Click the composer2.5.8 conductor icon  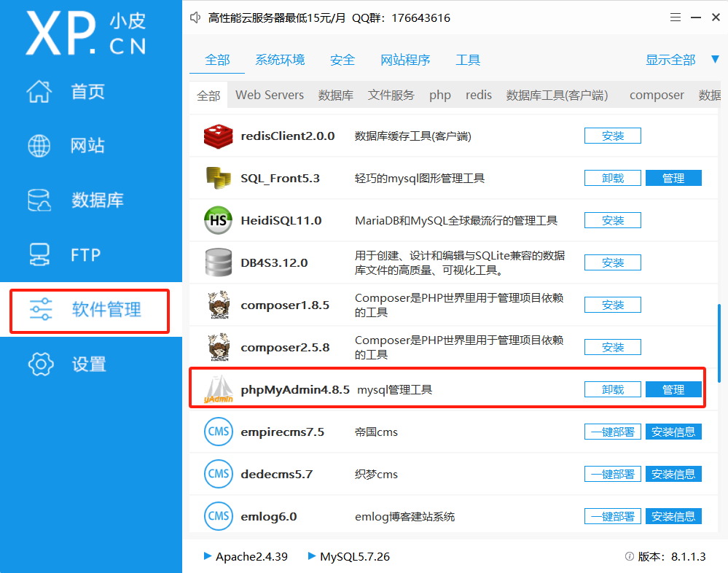tap(218, 347)
